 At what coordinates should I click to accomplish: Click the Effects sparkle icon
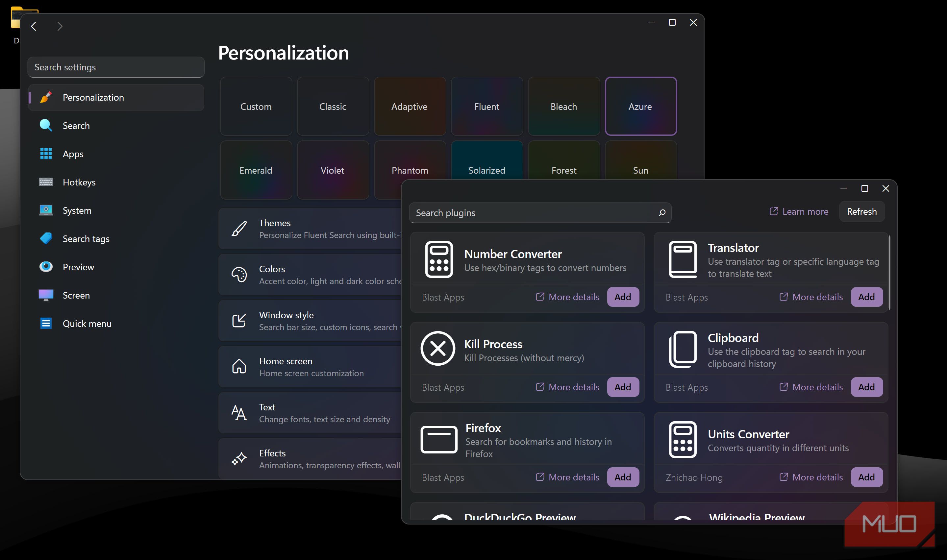(x=239, y=459)
